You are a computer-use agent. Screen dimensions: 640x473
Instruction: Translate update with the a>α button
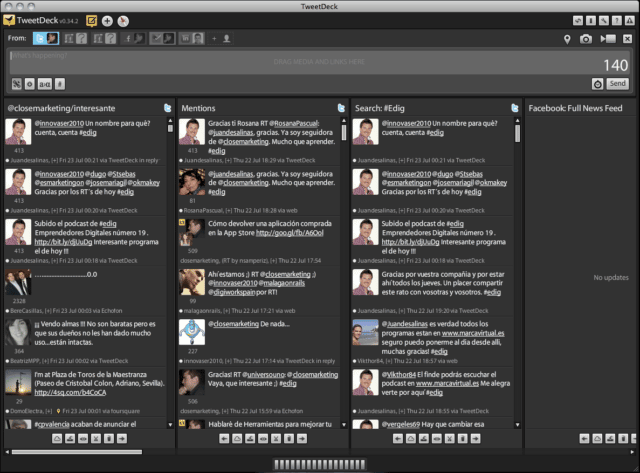click(x=44, y=84)
